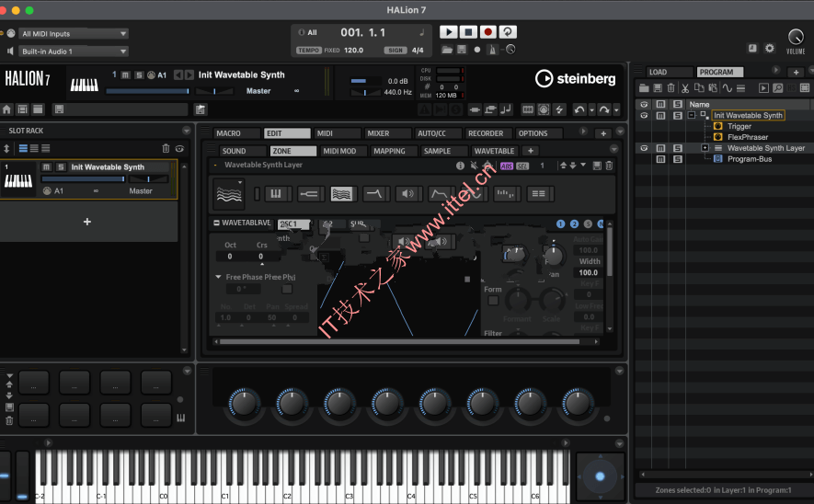Viewport: 814px width, 504px height.
Task: Click the transport Stop button
Action: pyautogui.click(x=468, y=32)
